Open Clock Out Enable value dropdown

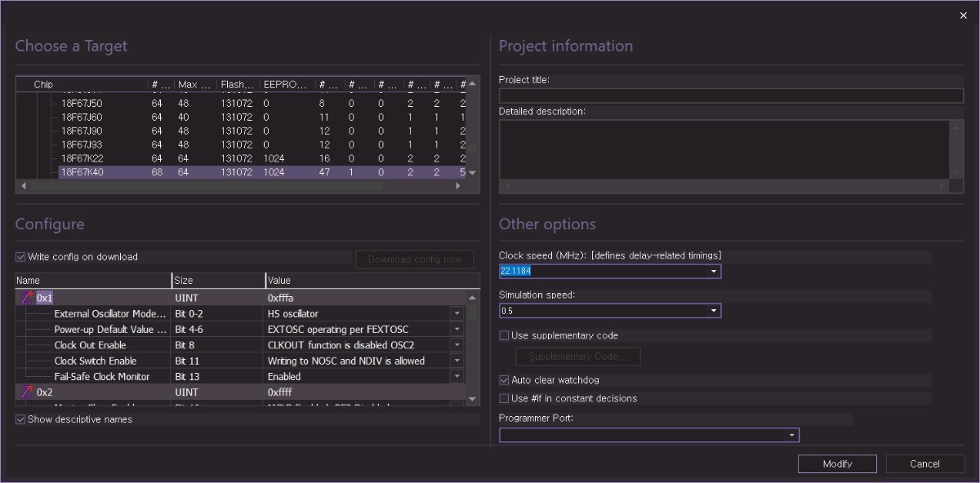[x=456, y=345]
